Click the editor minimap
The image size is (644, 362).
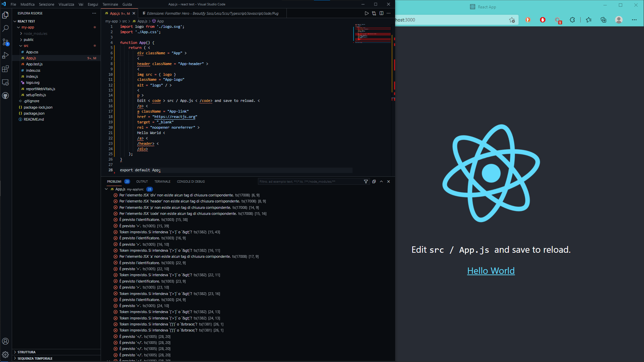point(373,34)
